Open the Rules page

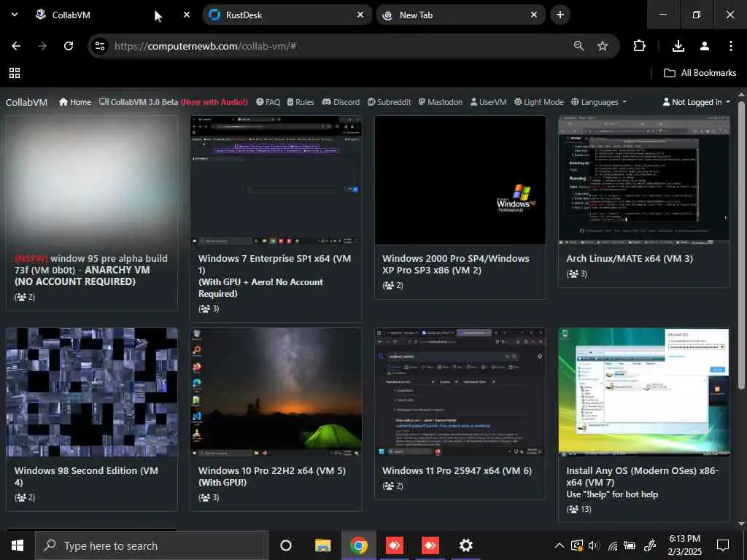coord(301,102)
